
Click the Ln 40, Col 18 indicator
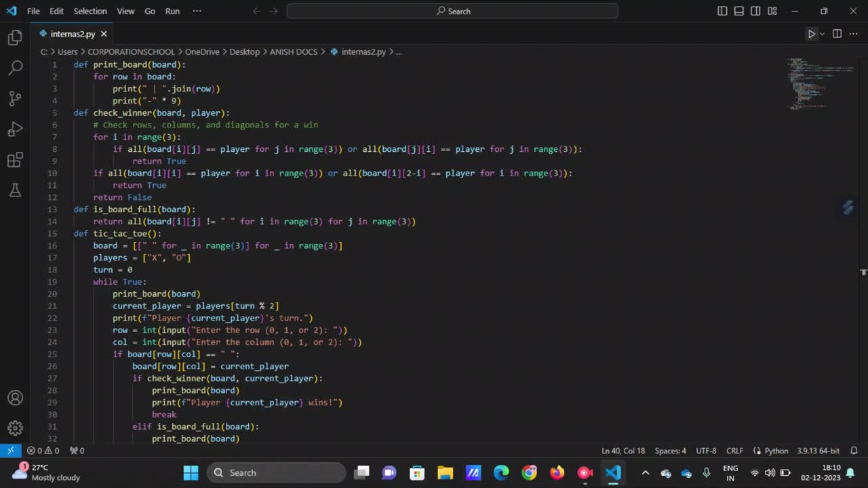(623, 451)
